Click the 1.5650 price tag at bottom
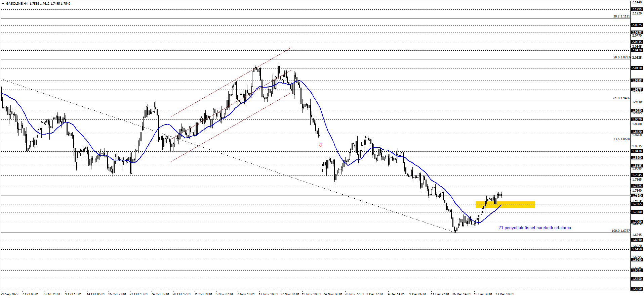644x298 pixels. (637, 289)
